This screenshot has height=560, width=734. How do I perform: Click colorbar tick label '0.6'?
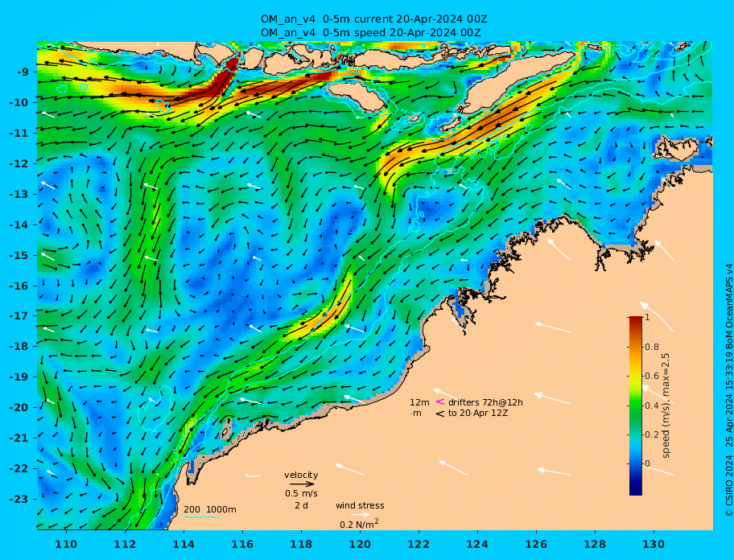click(652, 376)
